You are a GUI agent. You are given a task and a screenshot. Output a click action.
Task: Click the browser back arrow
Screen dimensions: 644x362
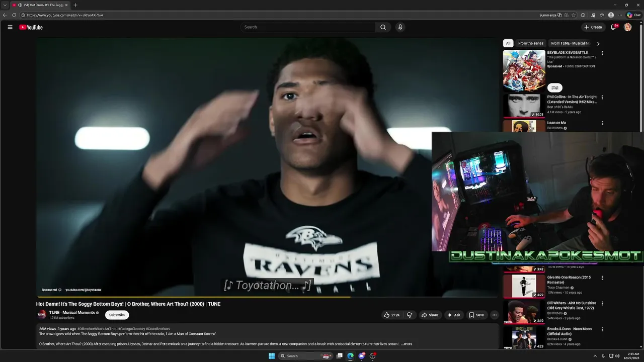pyautogui.click(x=5, y=15)
